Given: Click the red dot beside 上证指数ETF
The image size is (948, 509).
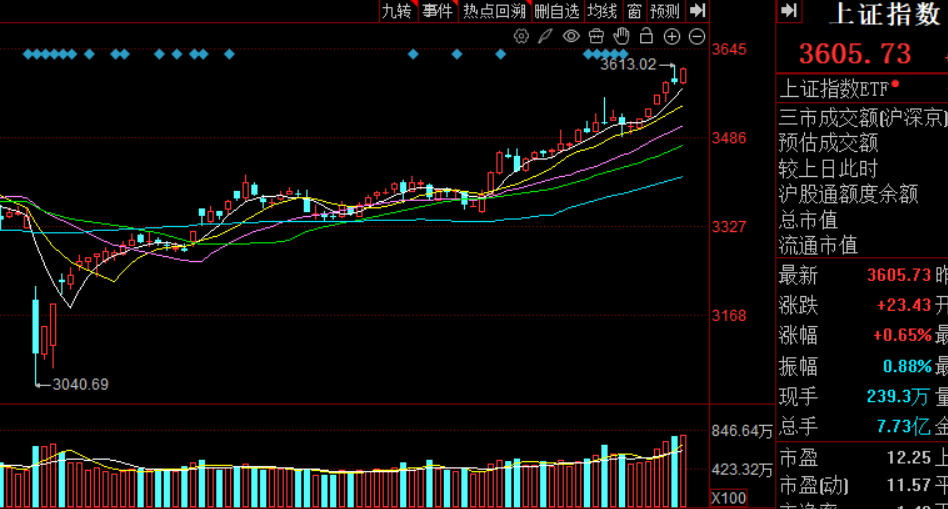Looking at the screenshot, I should [x=895, y=84].
